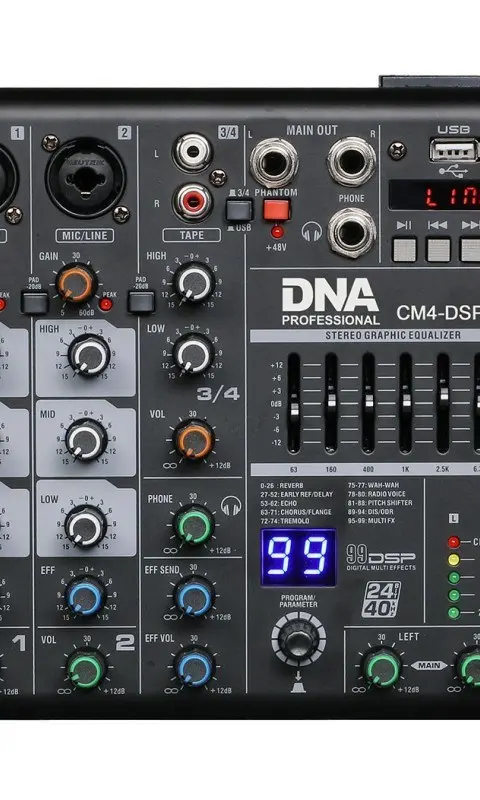Click the channel 2 PEAK LED
480x800 pixels.
pyautogui.click(x=106, y=305)
